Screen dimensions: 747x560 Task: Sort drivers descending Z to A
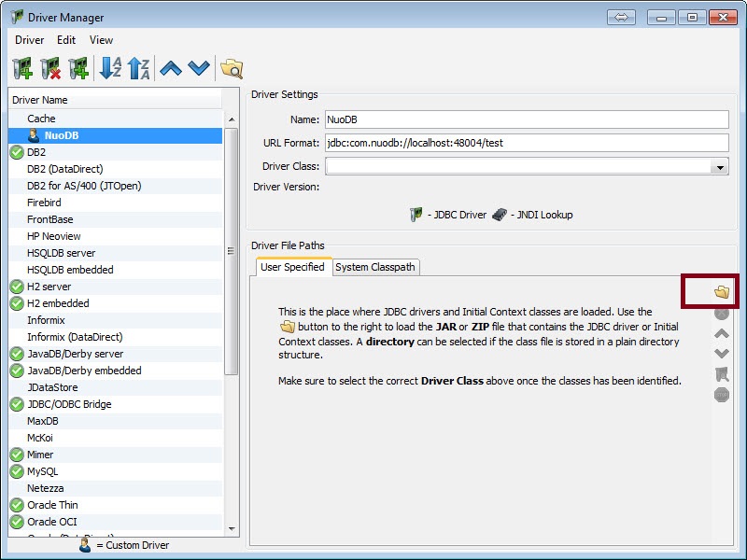click(x=138, y=68)
